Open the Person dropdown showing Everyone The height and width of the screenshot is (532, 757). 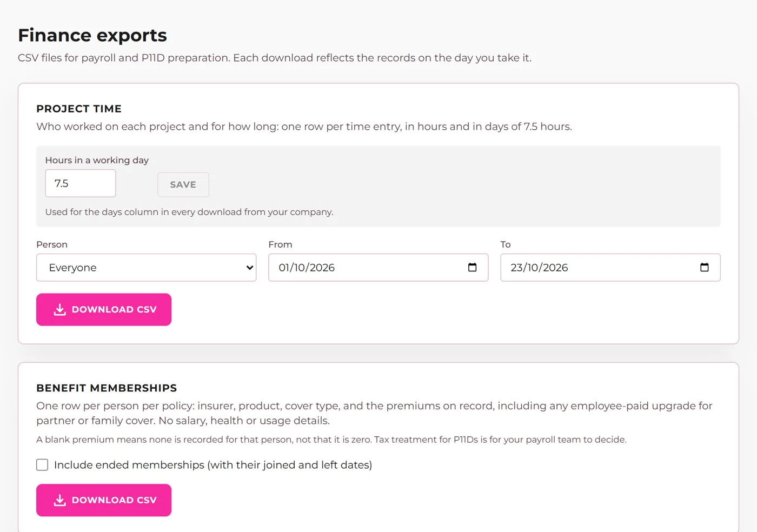coord(146,268)
